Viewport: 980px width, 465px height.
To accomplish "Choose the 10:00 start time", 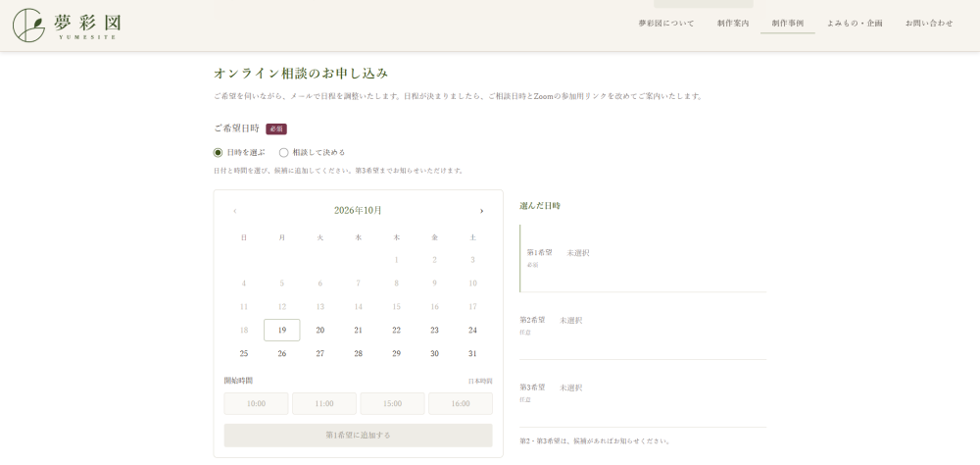I will point(256,403).
